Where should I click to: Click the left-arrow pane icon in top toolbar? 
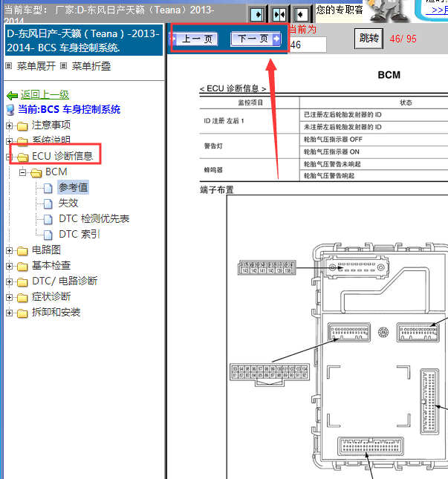click(302, 14)
